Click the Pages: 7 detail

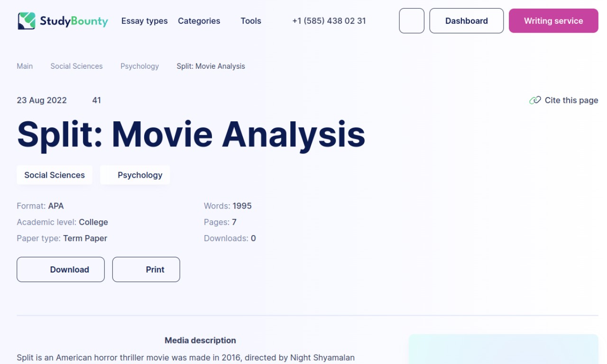(220, 222)
